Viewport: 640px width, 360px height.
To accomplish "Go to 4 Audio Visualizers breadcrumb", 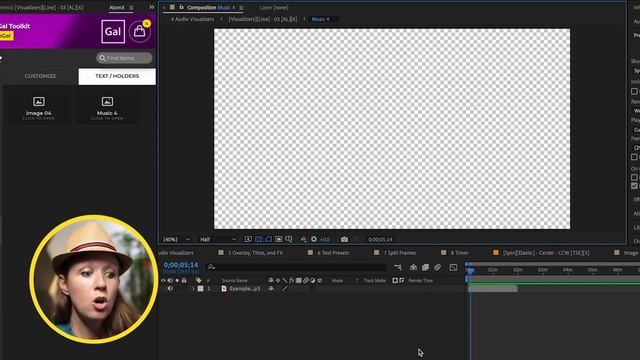I will 192,19.
